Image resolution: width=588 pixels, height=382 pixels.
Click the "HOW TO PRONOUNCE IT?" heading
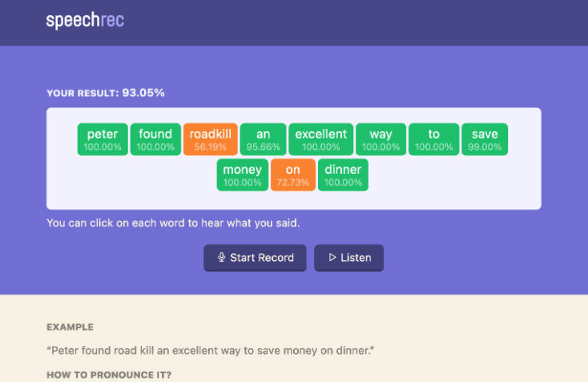click(x=109, y=375)
